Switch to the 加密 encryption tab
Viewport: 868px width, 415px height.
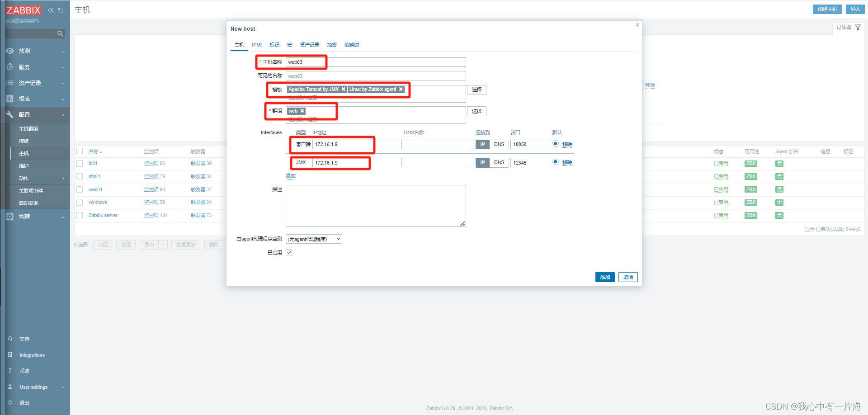(332, 45)
